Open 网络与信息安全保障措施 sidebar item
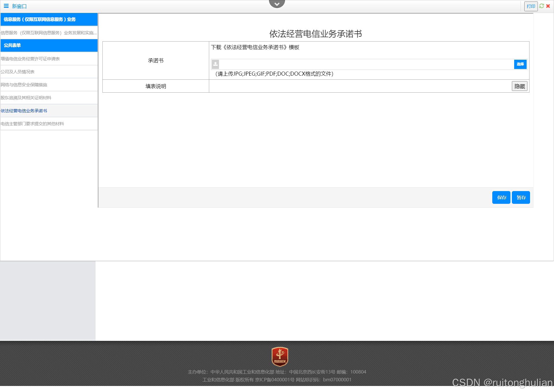Screen dimensions: 554x392 coord(24,85)
